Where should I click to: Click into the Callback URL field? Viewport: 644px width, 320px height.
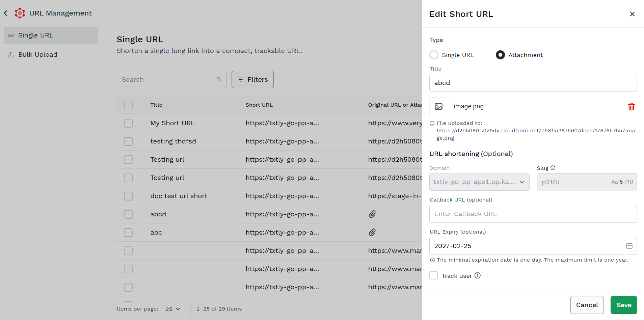[533, 214]
